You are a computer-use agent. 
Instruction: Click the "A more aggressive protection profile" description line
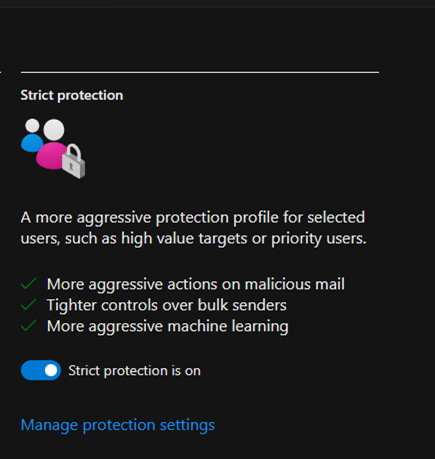point(193,218)
